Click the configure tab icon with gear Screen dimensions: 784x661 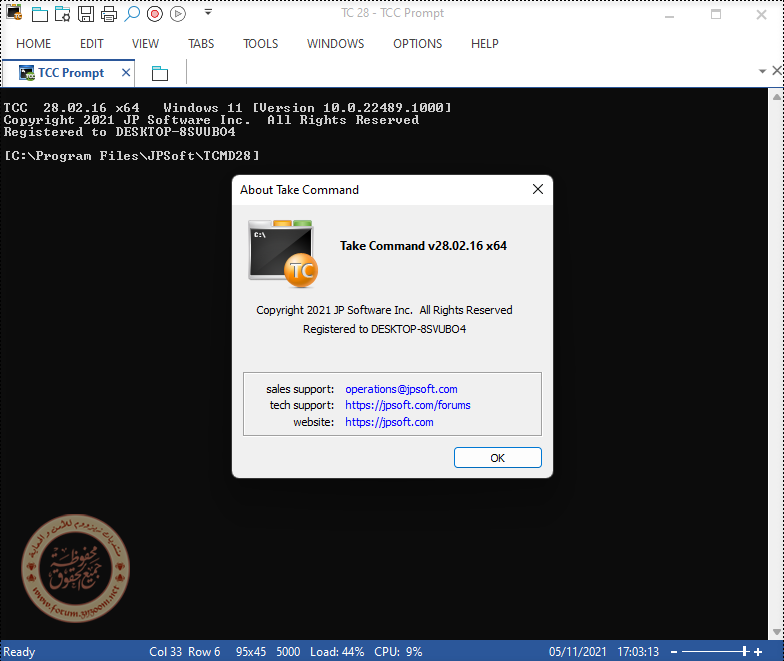pyautogui.click(x=62, y=14)
